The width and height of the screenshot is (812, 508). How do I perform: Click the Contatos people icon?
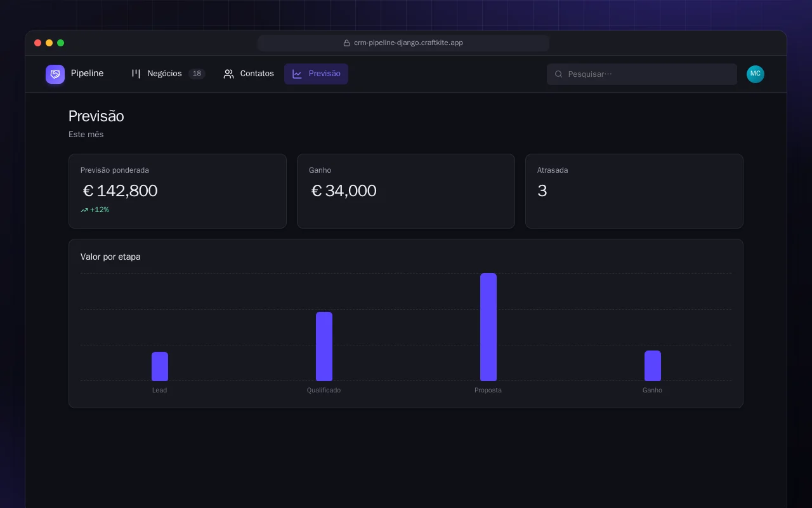coord(229,74)
